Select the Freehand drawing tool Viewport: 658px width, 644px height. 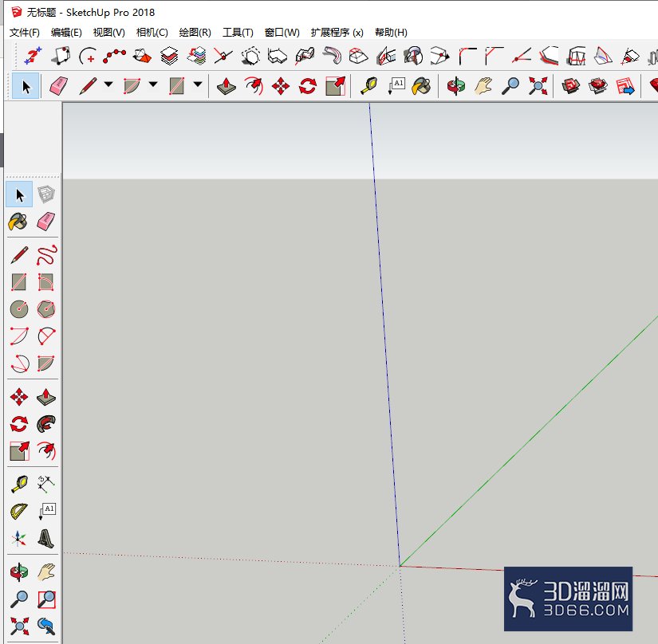pos(46,254)
